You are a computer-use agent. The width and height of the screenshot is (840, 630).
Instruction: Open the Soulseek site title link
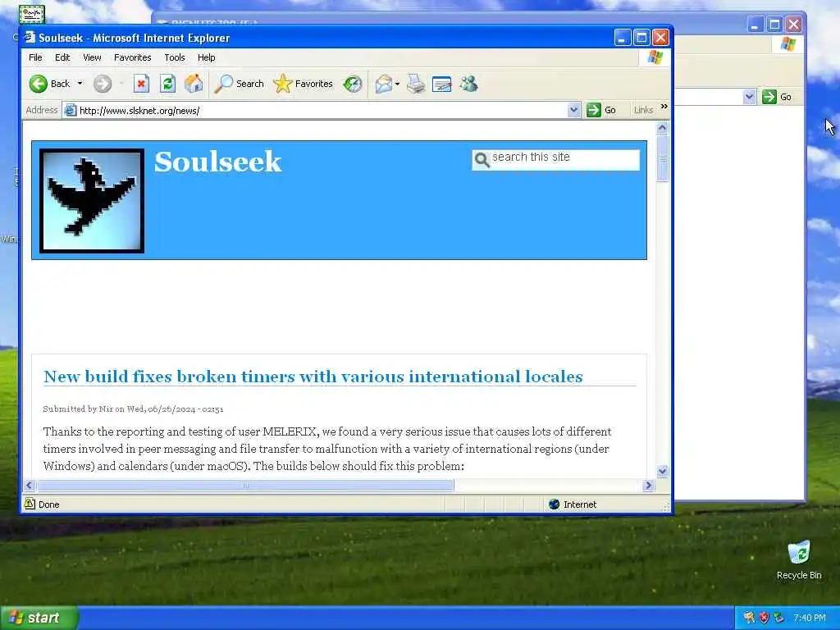(x=217, y=162)
